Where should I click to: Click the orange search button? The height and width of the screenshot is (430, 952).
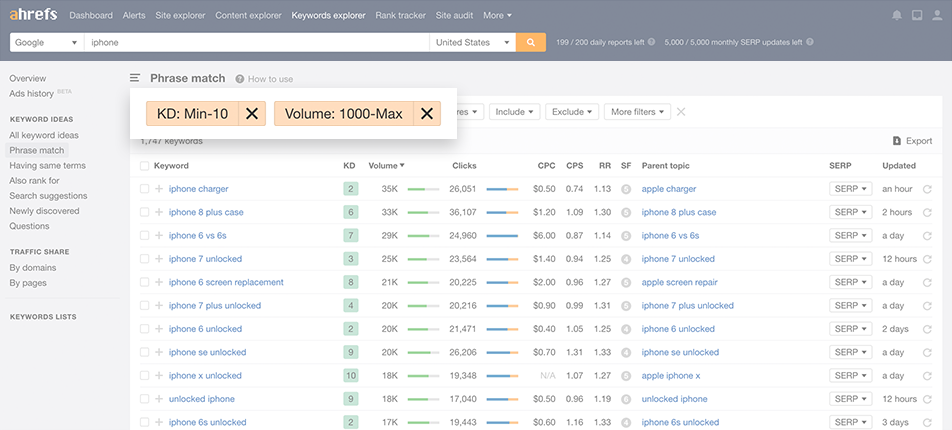(532, 43)
